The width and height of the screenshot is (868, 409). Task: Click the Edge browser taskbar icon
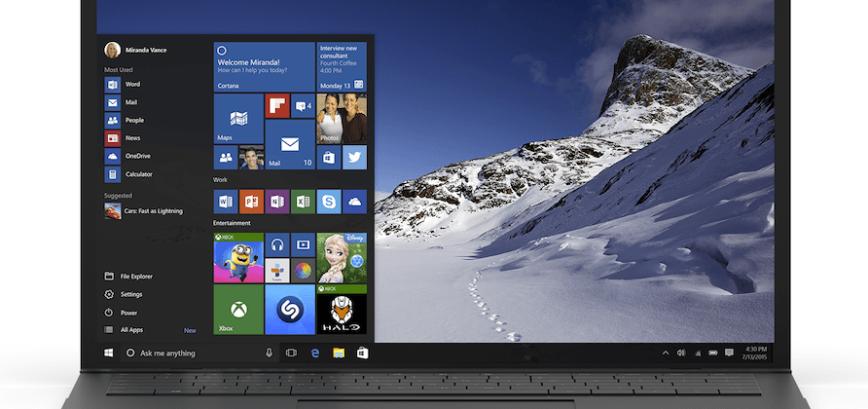pos(315,353)
